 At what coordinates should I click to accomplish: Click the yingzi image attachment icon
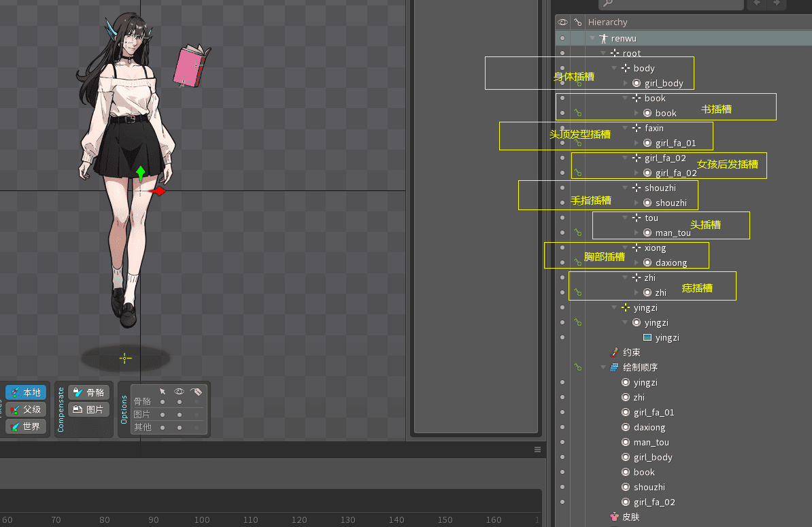pyautogui.click(x=647, y=337)
